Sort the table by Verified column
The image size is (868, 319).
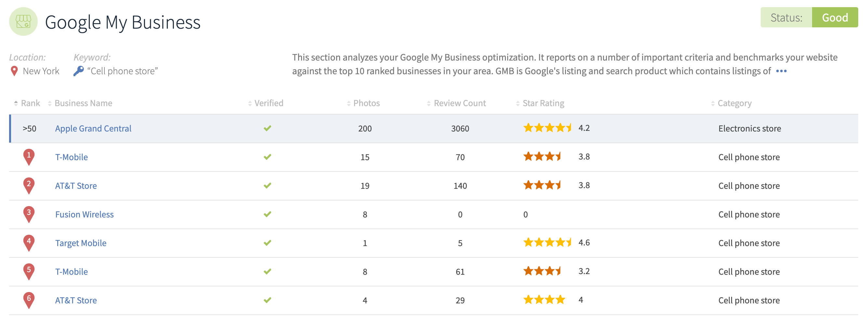coord(266,103)
